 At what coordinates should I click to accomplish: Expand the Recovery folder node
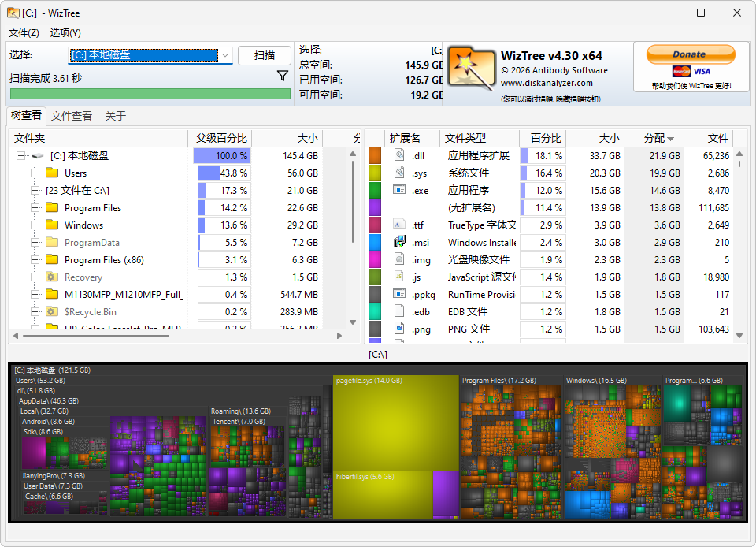[x=35, y=277]
